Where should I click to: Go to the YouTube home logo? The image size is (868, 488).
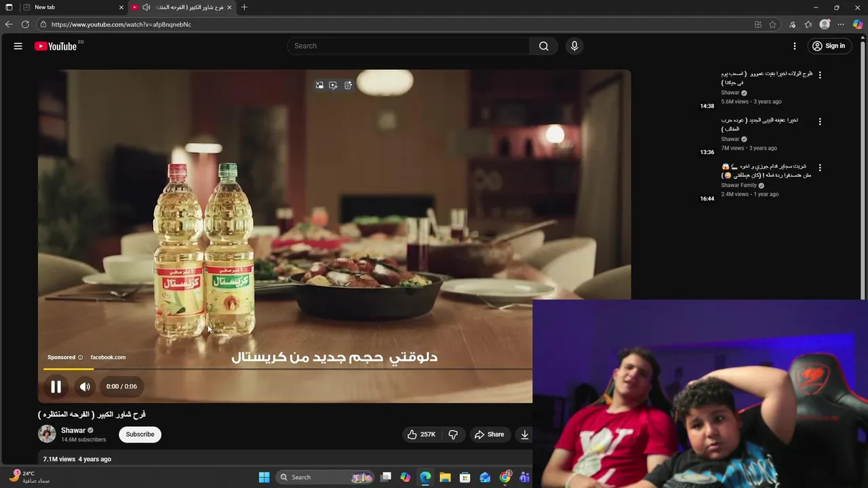tap(56, 46)
